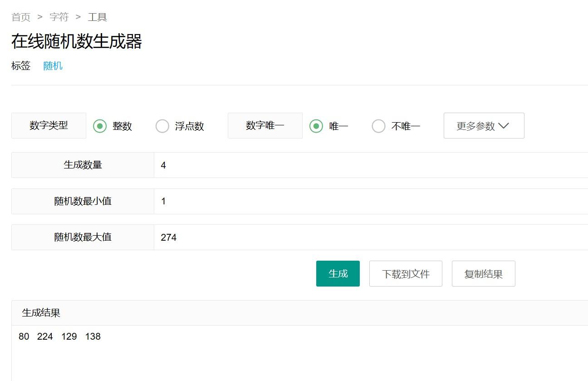The width and height of the screenshot is (588, 381).
Task: Open the 字符 breadcrumb link
Action: (x=59, y=17)
